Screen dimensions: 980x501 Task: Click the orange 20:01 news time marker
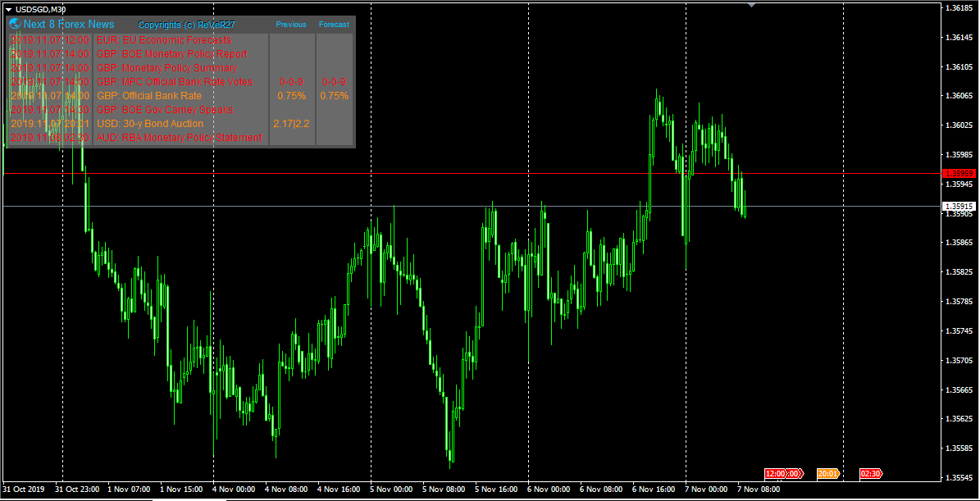pyautogui.click(x=827, y=473)
